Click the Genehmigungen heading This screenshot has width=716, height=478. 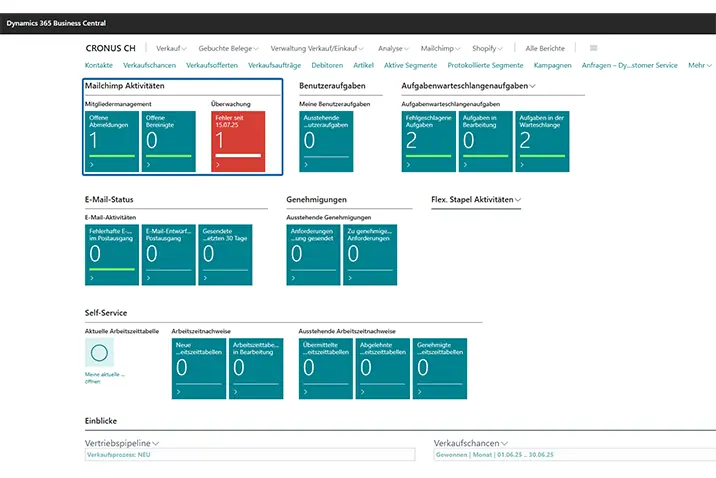[x=316, y=200]
